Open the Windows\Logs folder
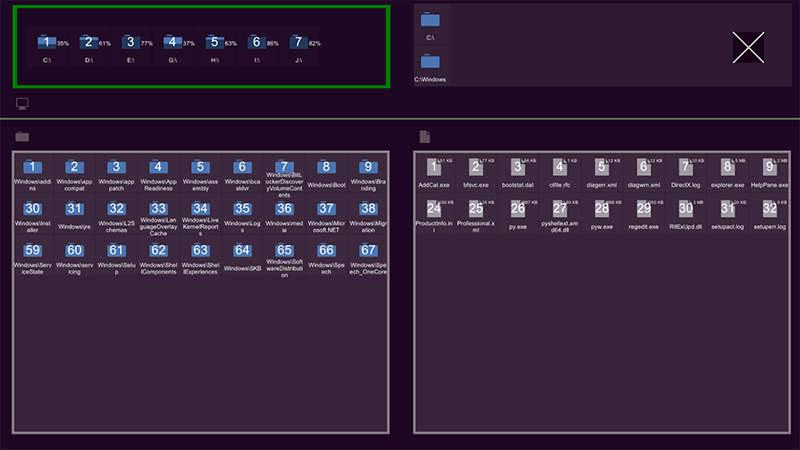Image resolution: width=800 pixels, height=450 pixels. (x=242, y=209)
